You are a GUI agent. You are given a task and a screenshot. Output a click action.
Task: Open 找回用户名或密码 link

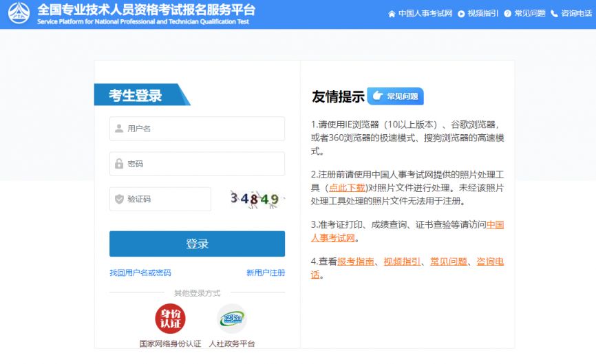pos(140,272)
